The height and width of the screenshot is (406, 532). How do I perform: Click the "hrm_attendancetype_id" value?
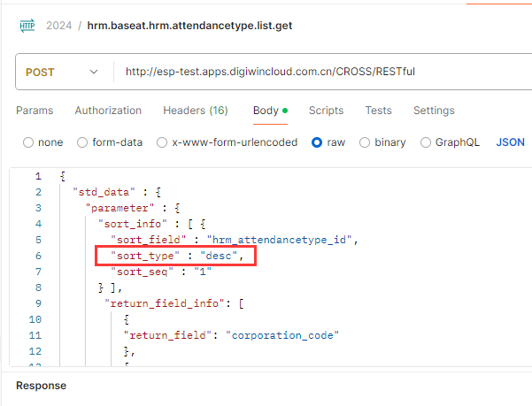tap(279, 240)
